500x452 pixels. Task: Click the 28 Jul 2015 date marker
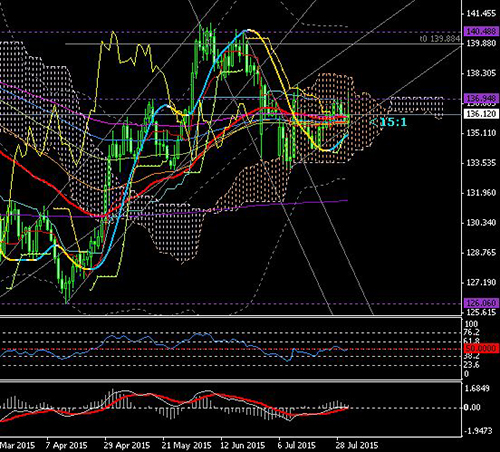coord(357,445)
